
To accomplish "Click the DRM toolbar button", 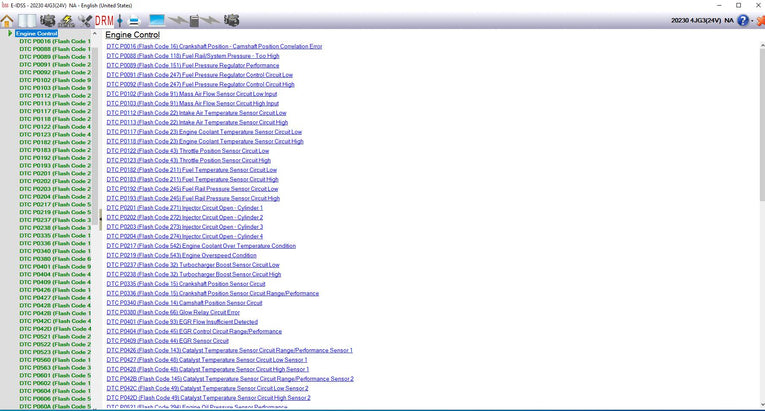I will pos(104,20).
